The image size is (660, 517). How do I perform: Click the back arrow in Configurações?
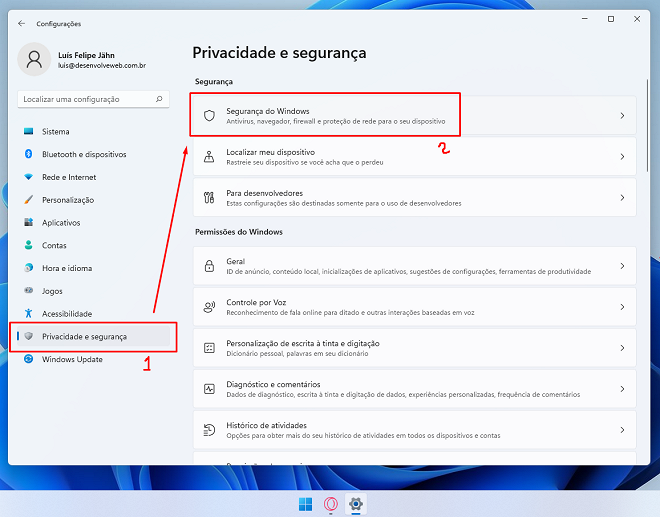click(x=21, y=24)
